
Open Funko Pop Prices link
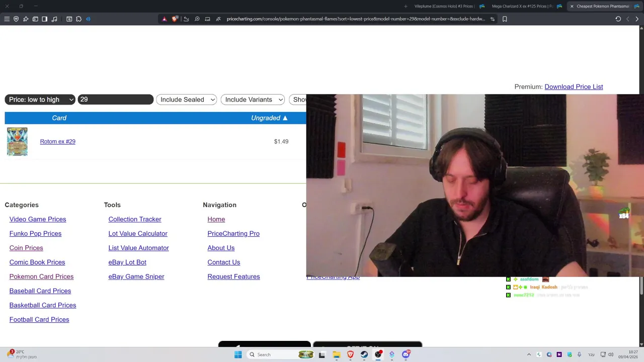click(x=35, y=233)
